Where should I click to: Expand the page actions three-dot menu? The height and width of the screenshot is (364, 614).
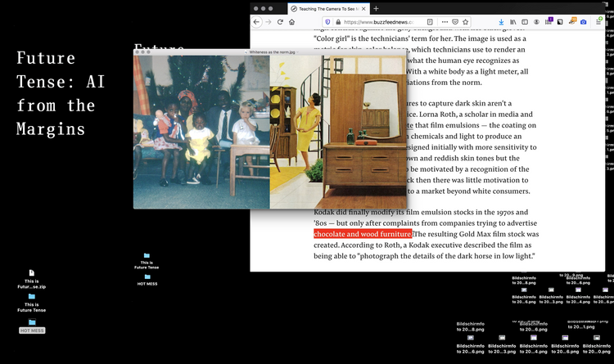[445, 21]
